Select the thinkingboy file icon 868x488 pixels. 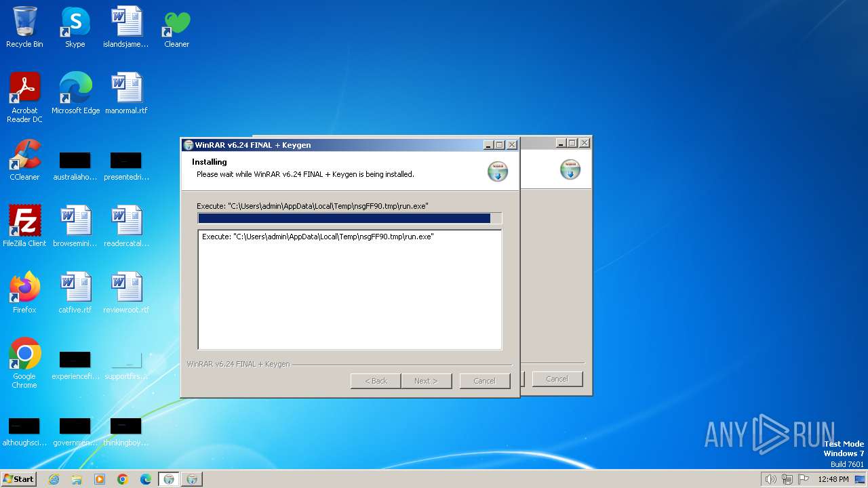(x=126, y=432)
